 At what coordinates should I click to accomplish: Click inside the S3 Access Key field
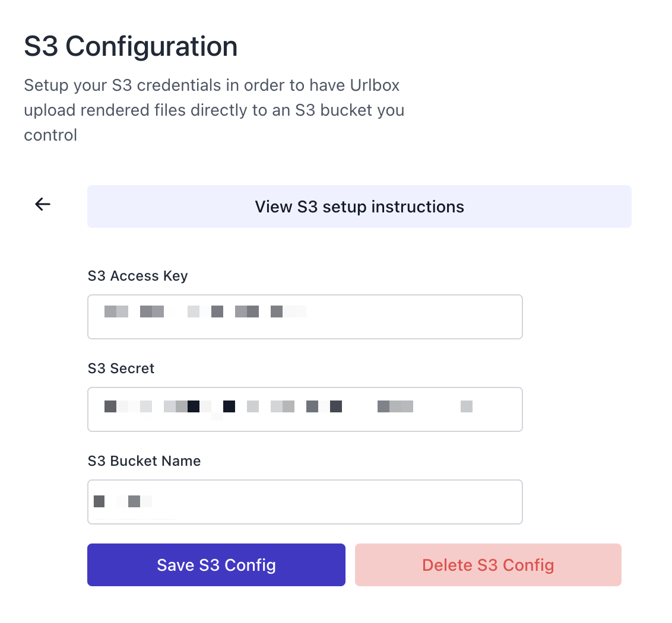305,316
